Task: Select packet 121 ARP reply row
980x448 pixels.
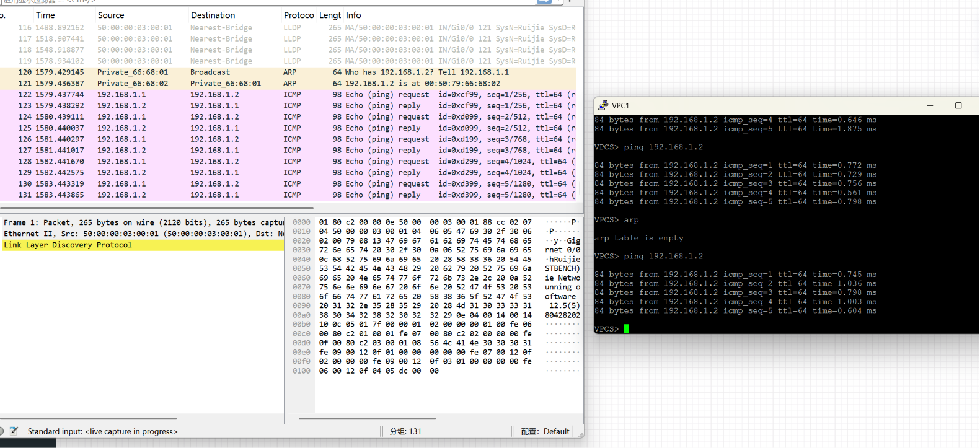Action: pyautogui.click(x=288, y=84)
